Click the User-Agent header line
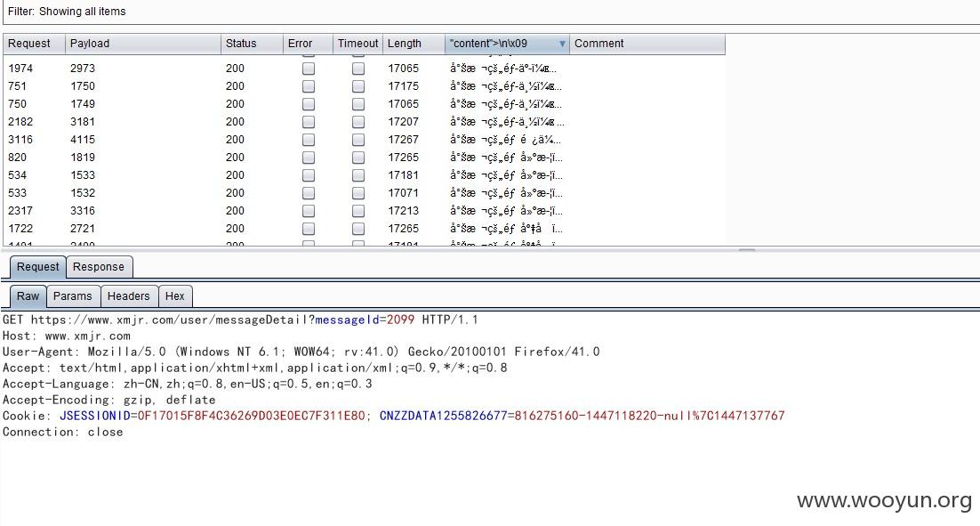This screenshot has height=526, width=980. pyautogui.click(x=301, y=352)
